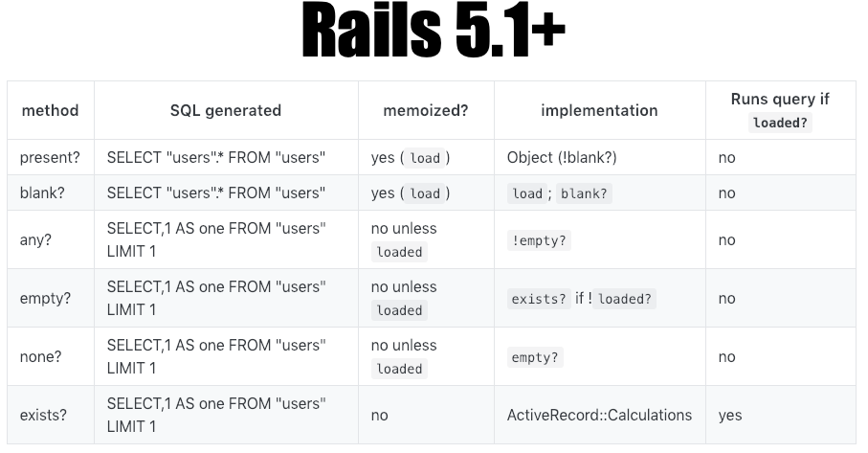This screenshot has width=868, height=453.
Task: Click the "implementation" column header
Action: tap(599, 110)
